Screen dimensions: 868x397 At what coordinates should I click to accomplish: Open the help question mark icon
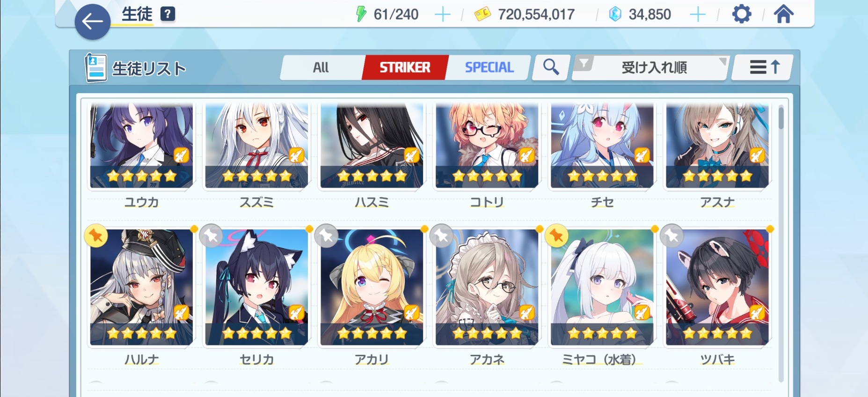(168, 14)
